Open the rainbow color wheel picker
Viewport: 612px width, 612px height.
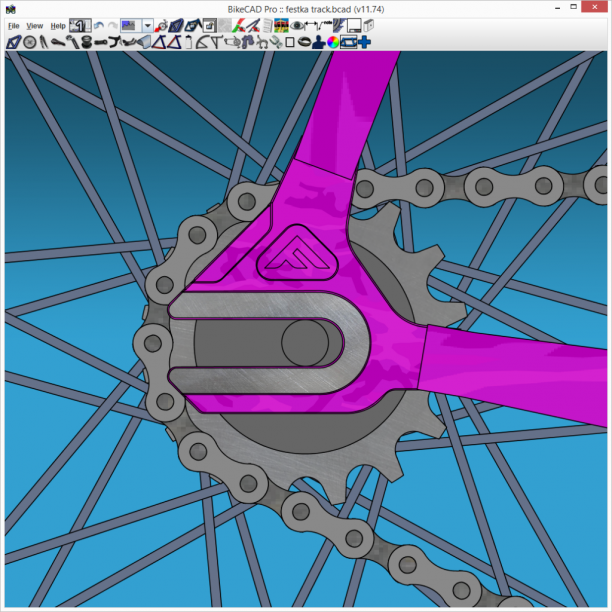click(333, 42)
